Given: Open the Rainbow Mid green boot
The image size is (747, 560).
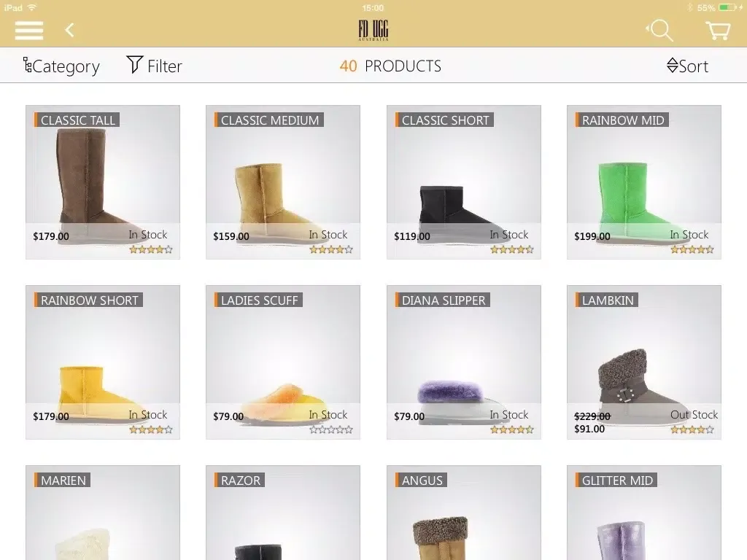Looking at the screenshot, I should (644, 182).
